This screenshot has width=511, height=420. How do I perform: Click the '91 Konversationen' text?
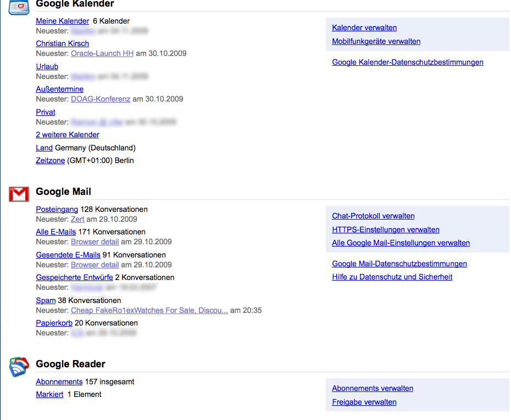(134, 255)
